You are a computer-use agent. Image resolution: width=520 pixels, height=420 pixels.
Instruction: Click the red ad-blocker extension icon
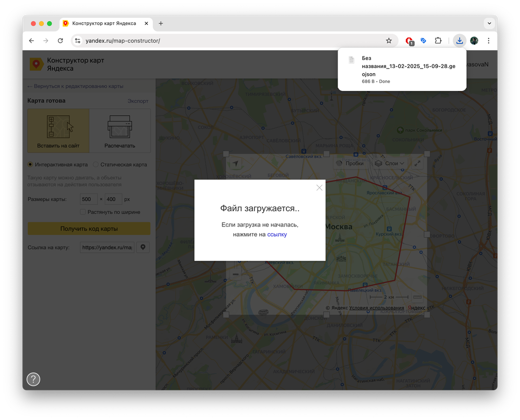click(410, 41)
